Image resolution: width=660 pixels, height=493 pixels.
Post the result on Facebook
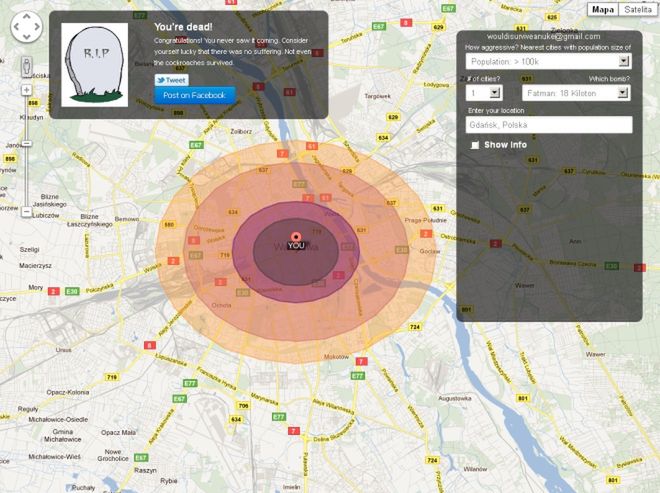point(194,96)
